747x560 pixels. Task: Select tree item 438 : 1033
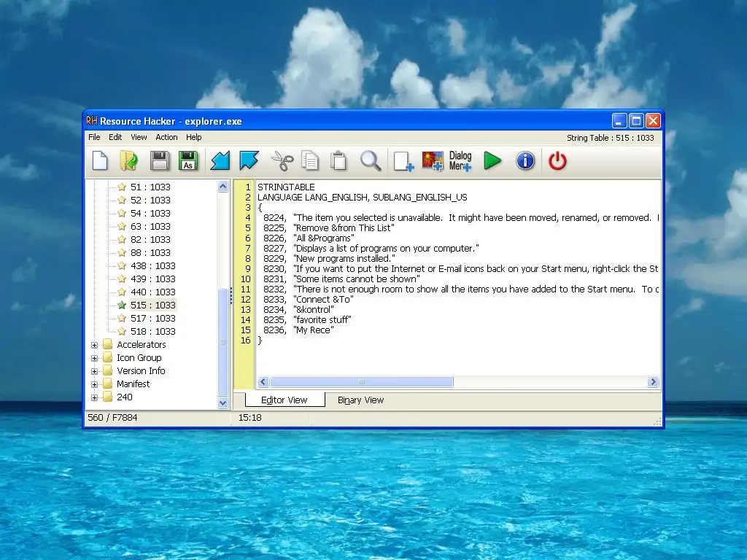click(x=153, y=265)
